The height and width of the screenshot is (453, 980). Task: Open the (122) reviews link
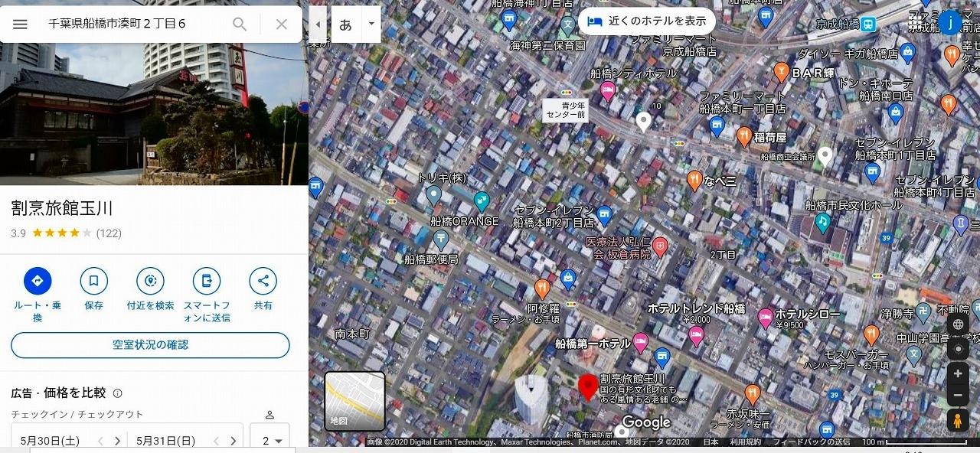click(x=109, y=233)
